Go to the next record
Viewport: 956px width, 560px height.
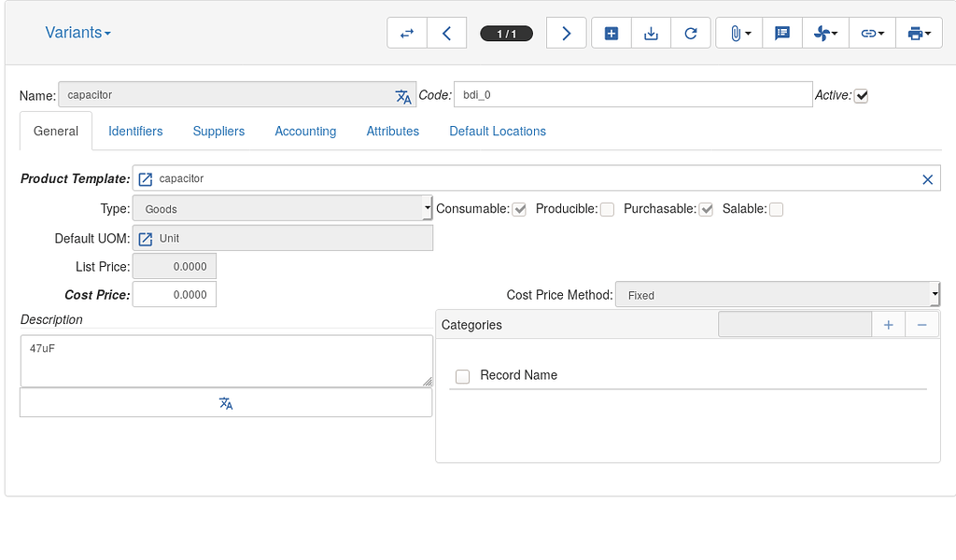click(x=566, y=32)
